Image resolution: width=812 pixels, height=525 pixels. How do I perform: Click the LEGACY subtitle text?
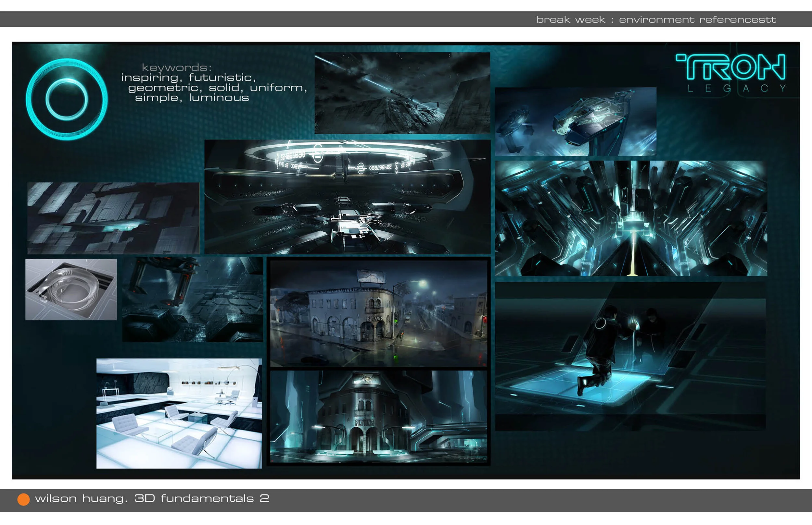point(736,88)
